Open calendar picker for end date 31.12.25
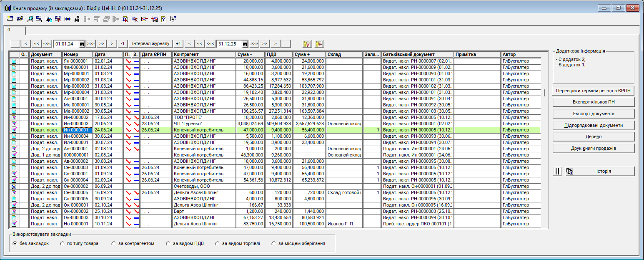The width and height of the screenshot is (644, 260). coord(245,44)
